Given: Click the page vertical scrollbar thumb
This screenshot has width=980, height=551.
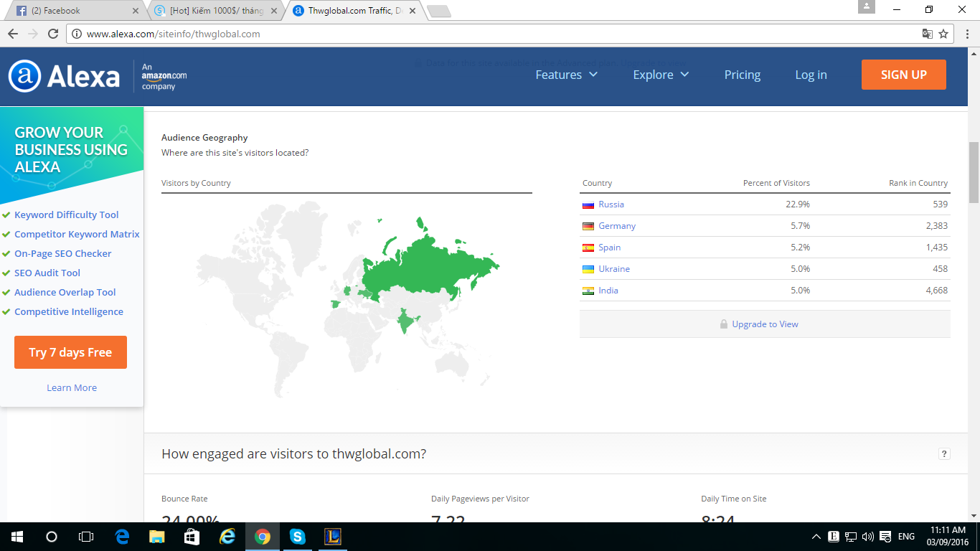Looking at the screenshot, I should pyautogui.click(x=974, y=172).
